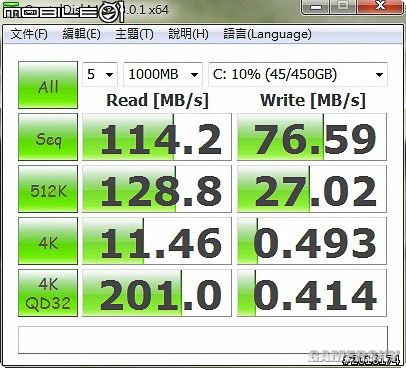Screen dimensions: 406x368
Task: Select the 512K write value 27.02
Action: (x=312, y=189)
